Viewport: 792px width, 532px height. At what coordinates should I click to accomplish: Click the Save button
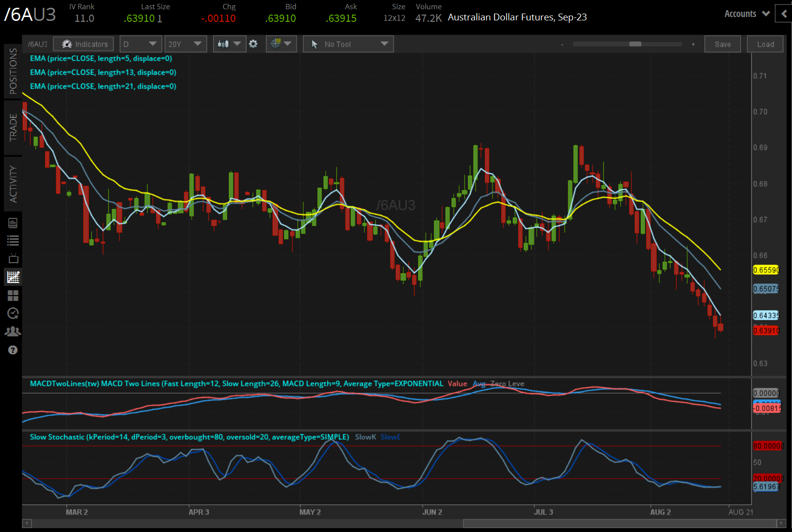723,44
